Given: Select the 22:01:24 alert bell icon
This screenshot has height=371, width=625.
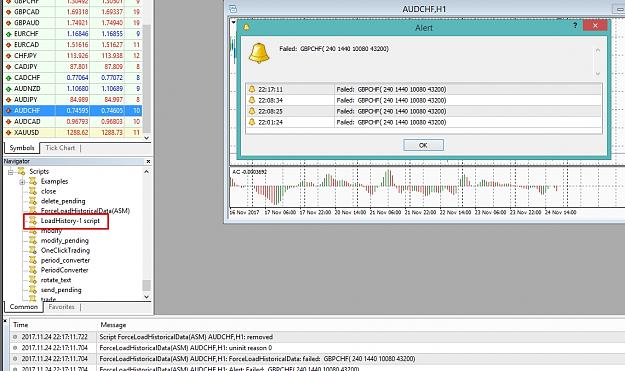Looking at the screenshot, I should pyautogui.click(x=252, y=122).
